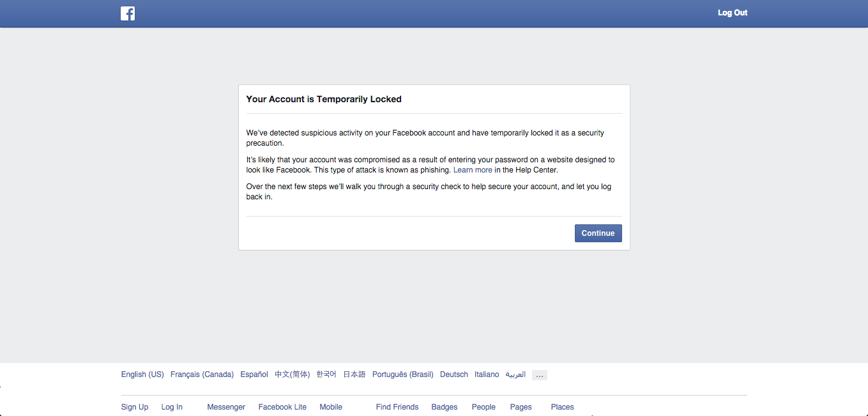Open the Learn more phishing link

click(473, 170)
